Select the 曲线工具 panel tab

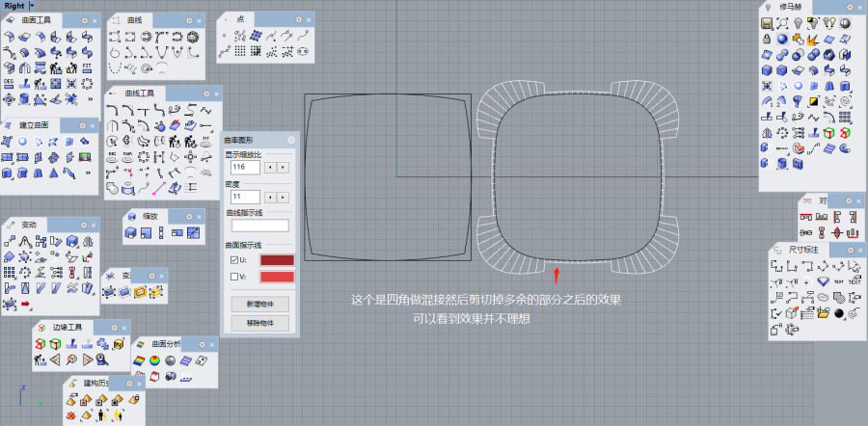(x=139, y=93)
